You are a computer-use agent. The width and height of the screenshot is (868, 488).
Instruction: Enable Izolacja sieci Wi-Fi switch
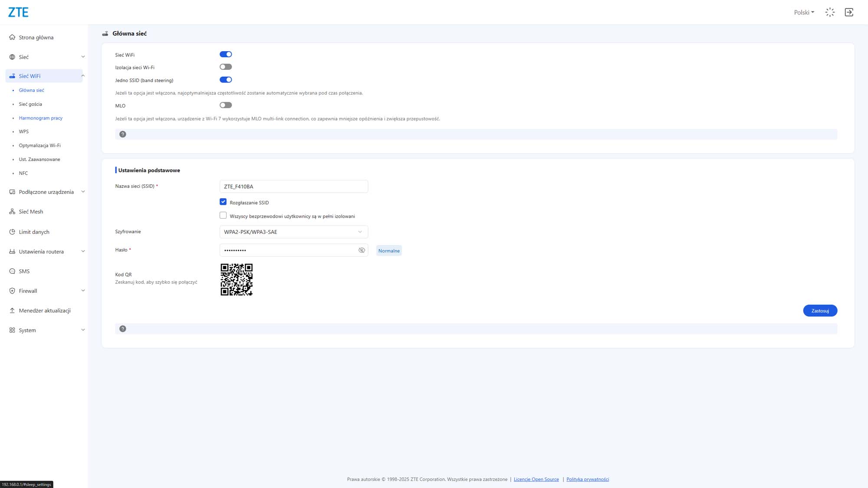click(x=226, y=67)
